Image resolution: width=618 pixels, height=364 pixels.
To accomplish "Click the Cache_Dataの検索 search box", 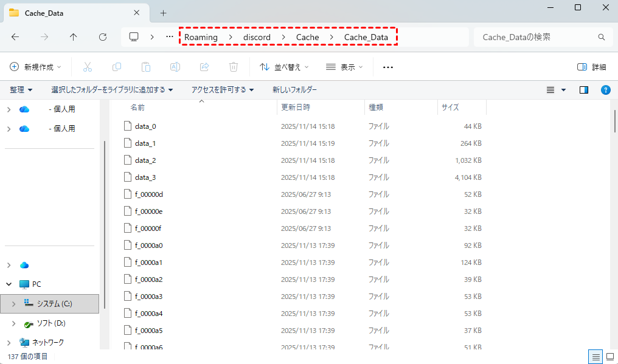I will (535, 37).
